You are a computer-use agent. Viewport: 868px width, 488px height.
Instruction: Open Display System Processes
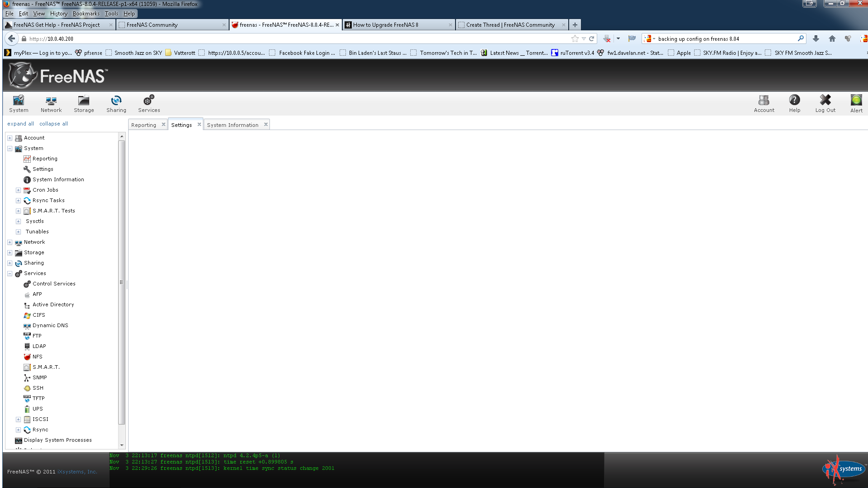58,440
